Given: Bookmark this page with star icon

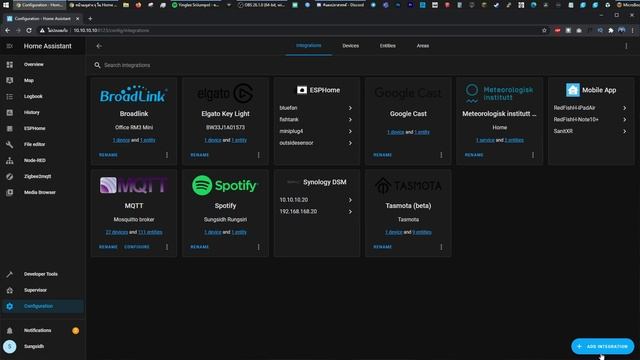Looking at the screenshot, I should coord(544,31).
